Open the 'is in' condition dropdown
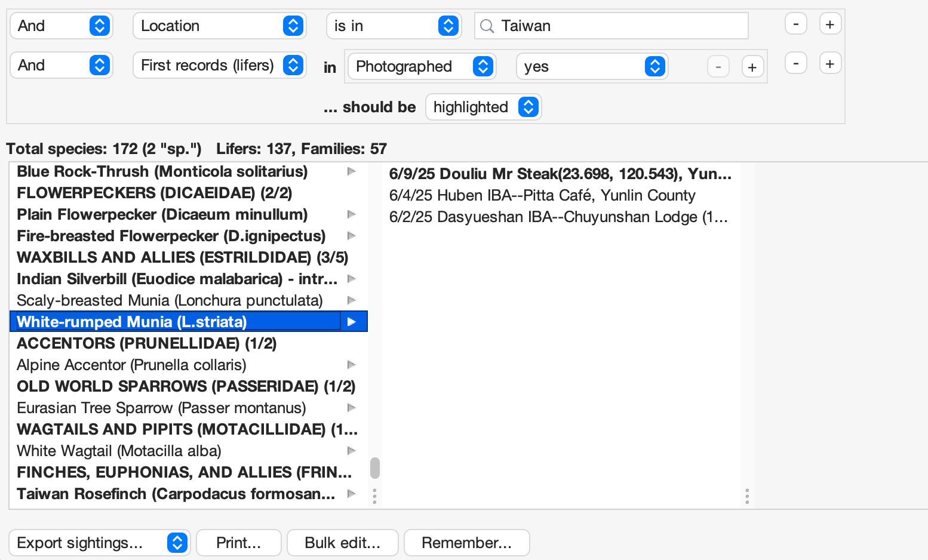 [394, 26]
